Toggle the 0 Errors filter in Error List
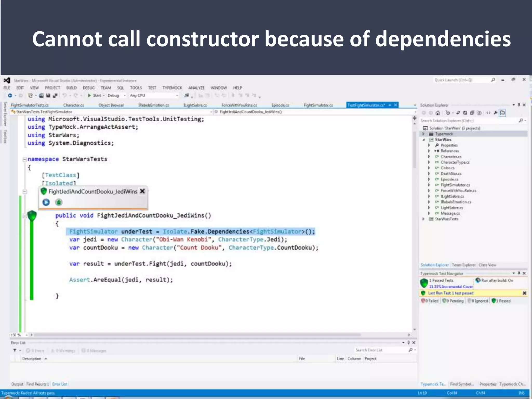 click(35, 351)
